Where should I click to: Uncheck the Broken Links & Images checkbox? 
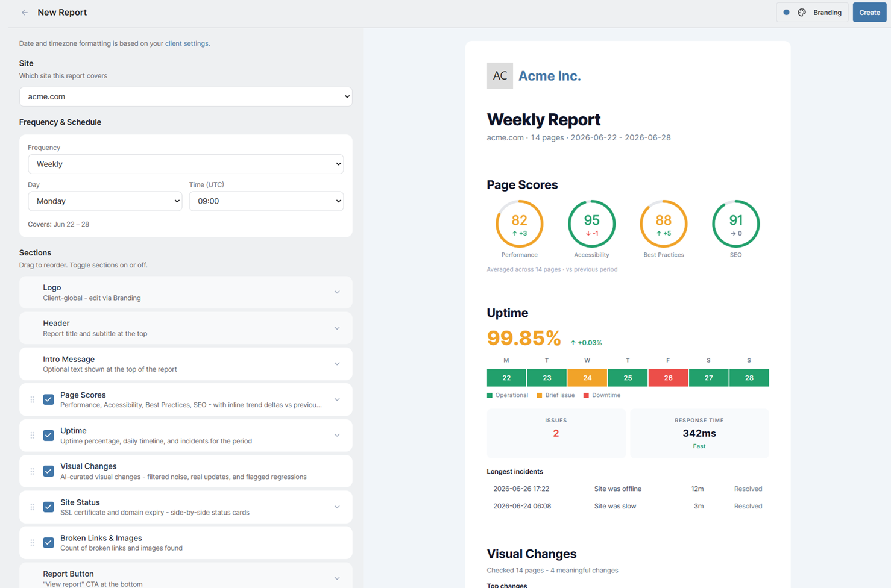49,543
